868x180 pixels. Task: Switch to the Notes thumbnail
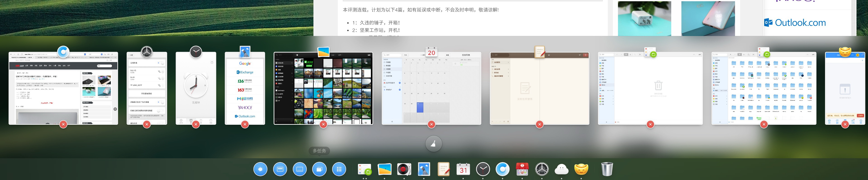pos(539,88)
